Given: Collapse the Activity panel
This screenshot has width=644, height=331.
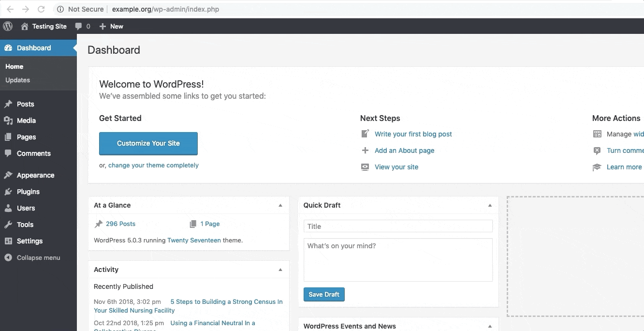Looking at the screenshot, I should [x=280, y=270].
